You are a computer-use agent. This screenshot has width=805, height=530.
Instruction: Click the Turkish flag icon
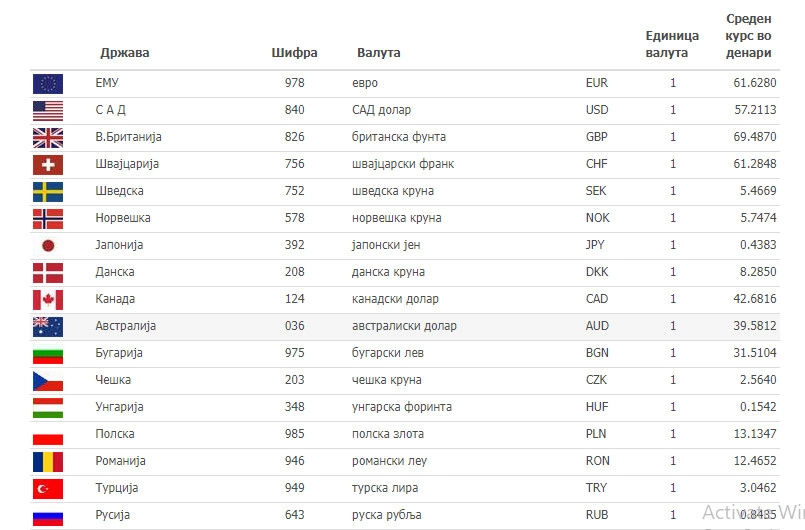click(x=47, y=488)
